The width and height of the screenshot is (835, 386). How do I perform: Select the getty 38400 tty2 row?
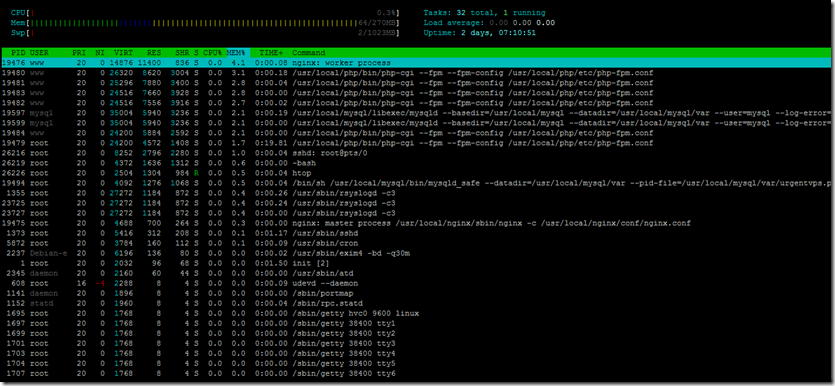[x=416, y=334]
